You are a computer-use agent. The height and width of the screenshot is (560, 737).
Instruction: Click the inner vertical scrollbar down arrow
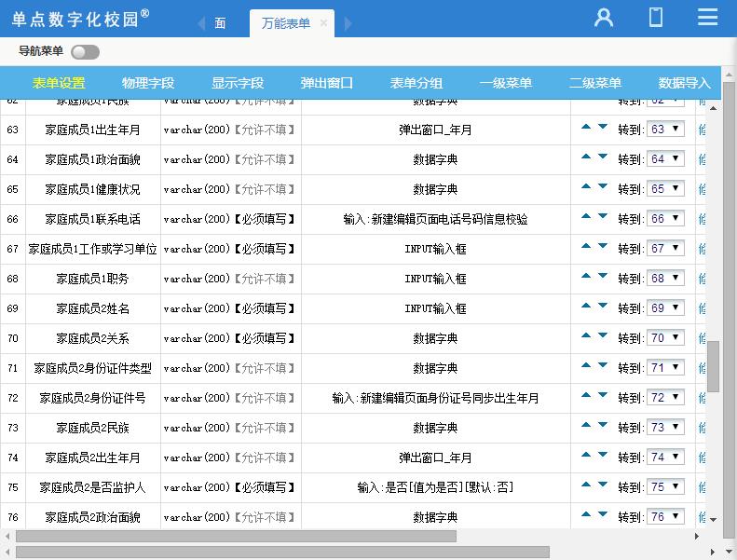coord(714,520)
